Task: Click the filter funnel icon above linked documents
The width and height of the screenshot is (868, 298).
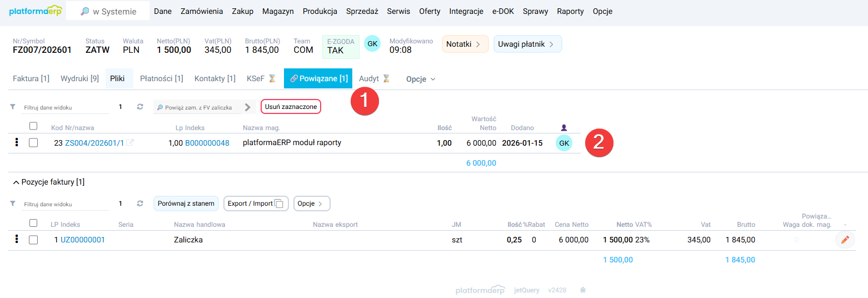Action: (x=13, y=107)
